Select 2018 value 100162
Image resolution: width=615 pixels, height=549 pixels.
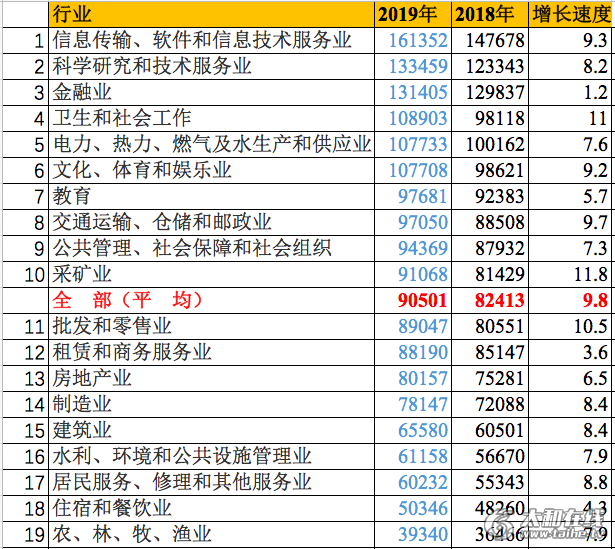tap(490, 144)
